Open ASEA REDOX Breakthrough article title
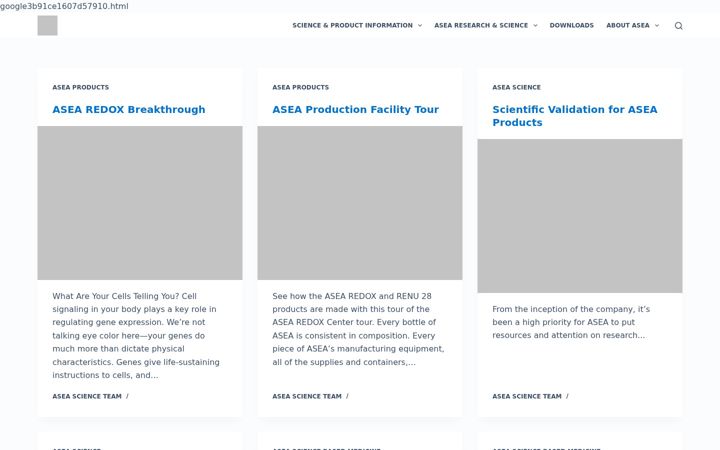 click(x=129, y=110)
